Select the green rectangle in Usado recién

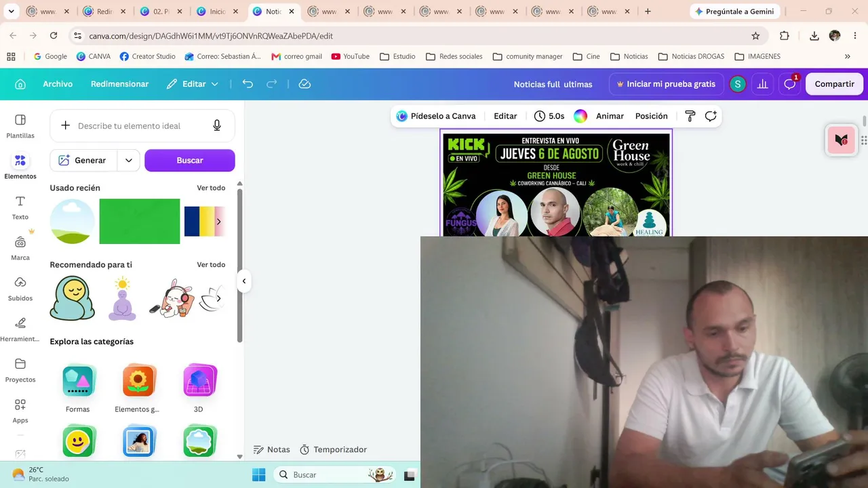pyautogui.click(x=140, y=222)
